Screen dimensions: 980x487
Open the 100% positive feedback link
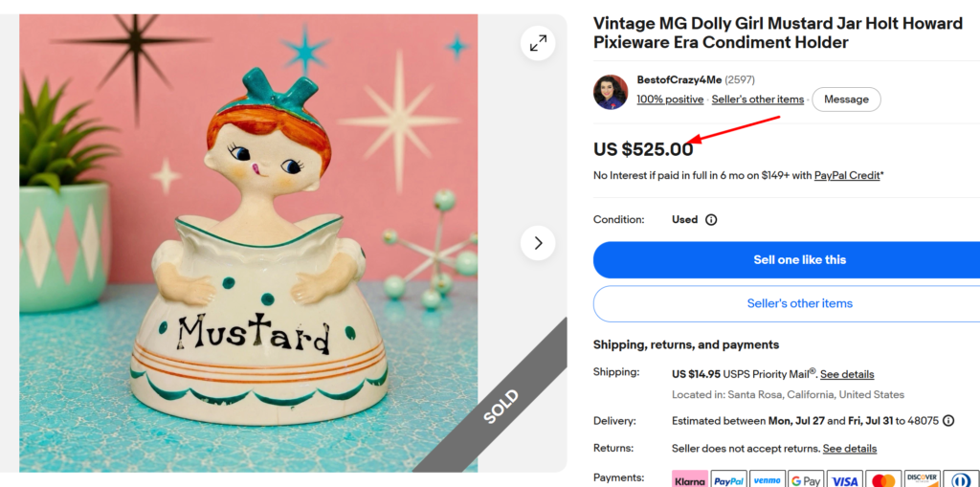point(670,100)
